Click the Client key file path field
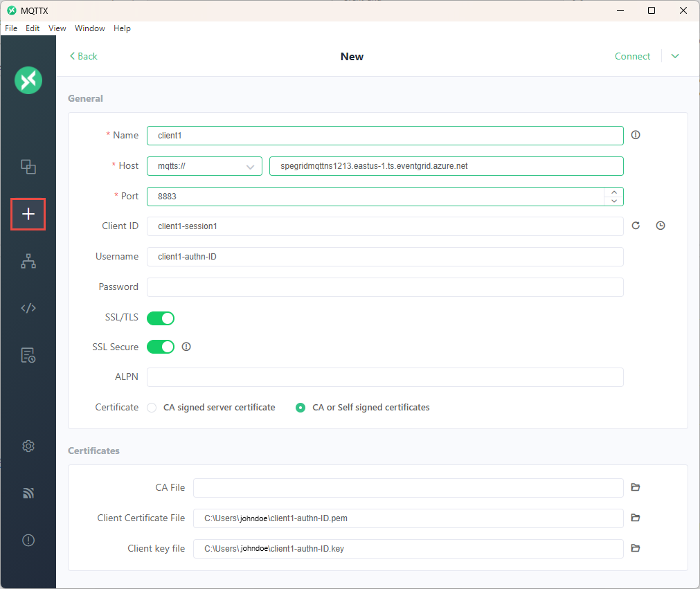The height and width of the screenshot is (589, 700). coord(408,548)
